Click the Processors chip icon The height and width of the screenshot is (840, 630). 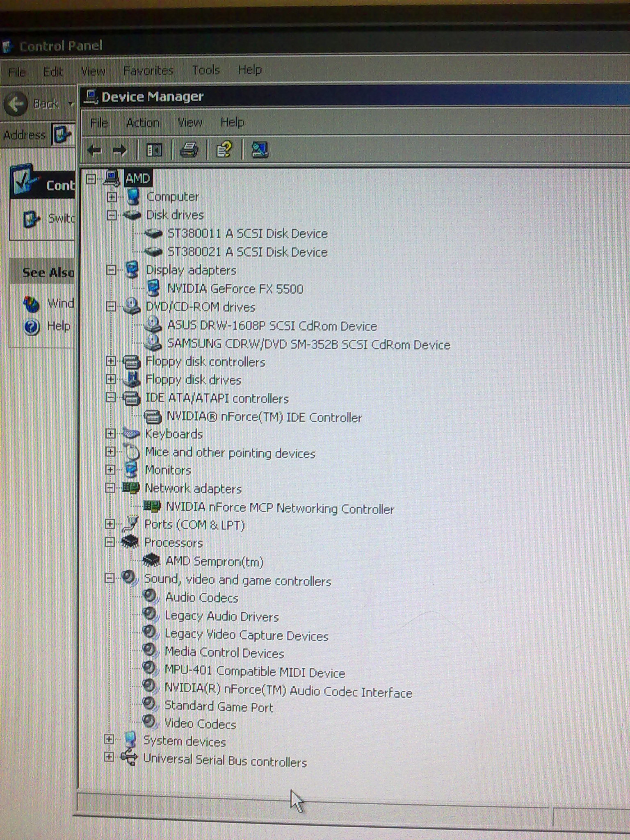coord(130,542)
